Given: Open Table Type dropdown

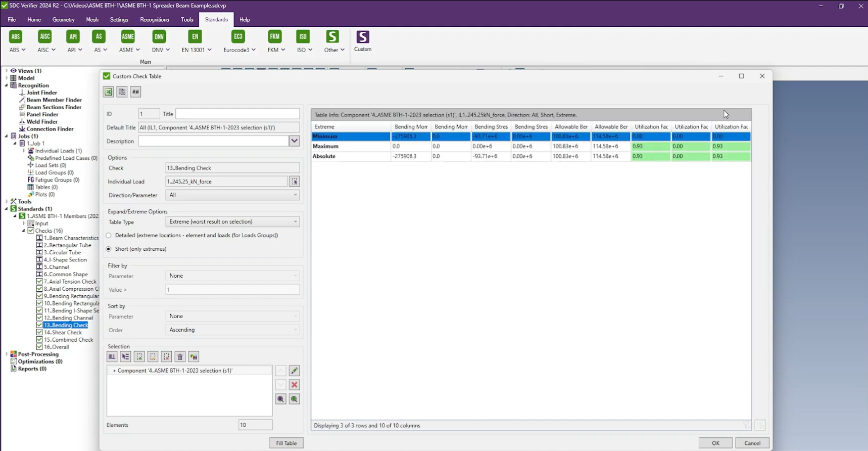Looking at the screenshot, I should coord(232,221).
